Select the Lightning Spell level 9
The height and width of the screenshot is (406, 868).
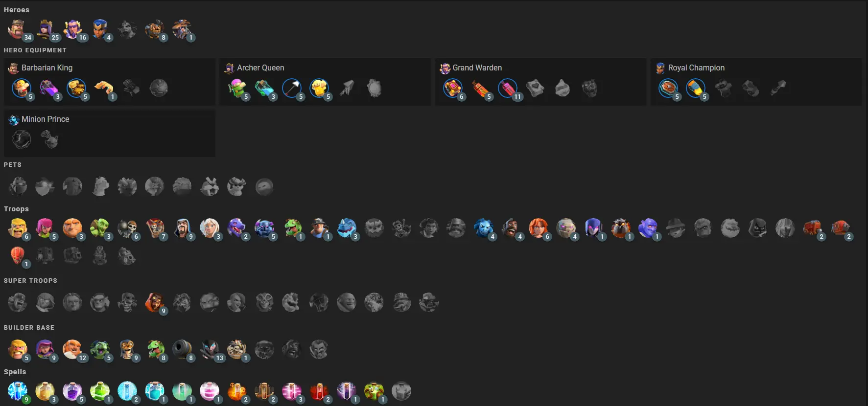(18, 391)
